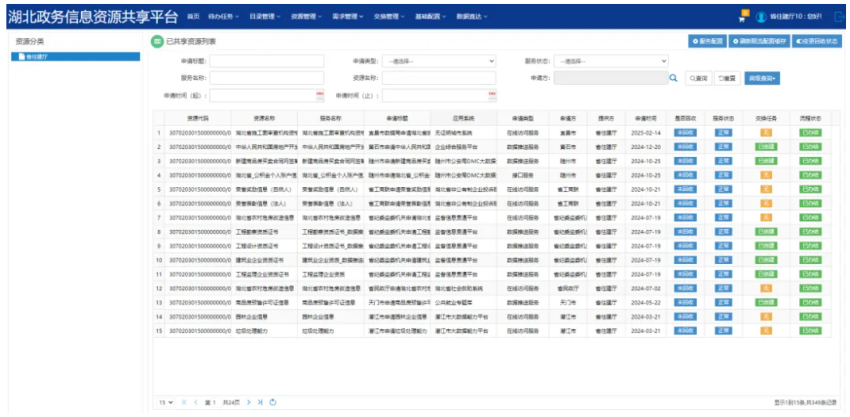Image resolution: width=850 pixels, height=417 pixels.
Task: Open the 数据直达 menu
Action: (472, 17)
